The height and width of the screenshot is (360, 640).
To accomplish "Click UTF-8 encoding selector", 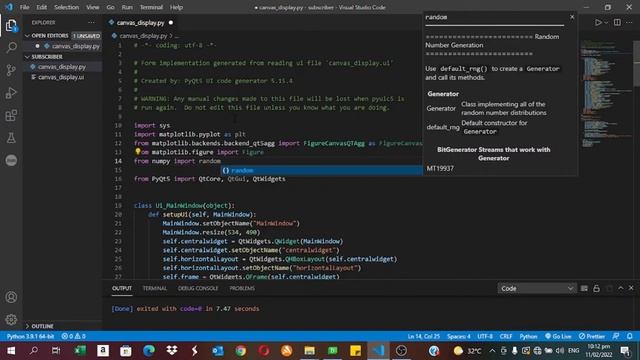I will [x=485, y=336].
